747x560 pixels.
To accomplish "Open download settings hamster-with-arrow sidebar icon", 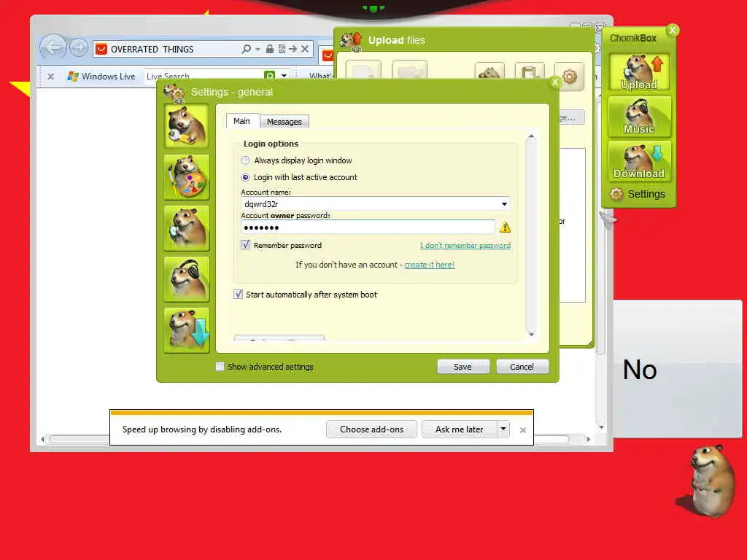I will [186, 330].
